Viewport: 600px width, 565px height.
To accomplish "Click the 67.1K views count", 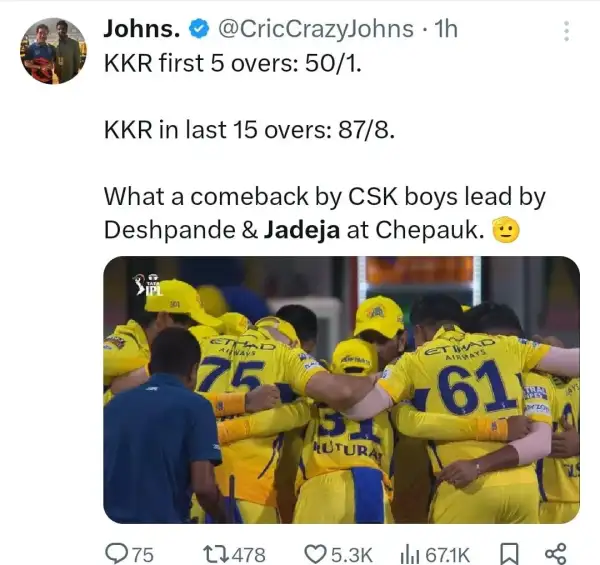I will pos(447,555).
